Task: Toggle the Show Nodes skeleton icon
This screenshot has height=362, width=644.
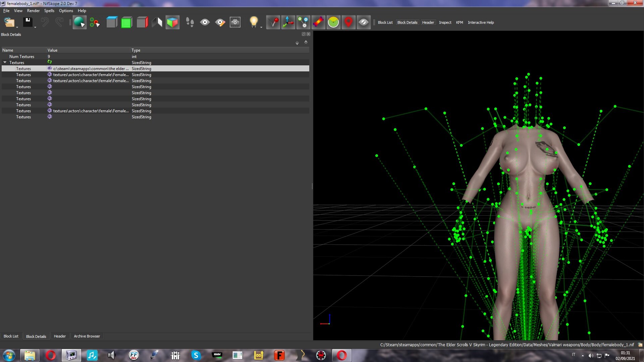Action: pyautogui.click(x=303, y=22)
